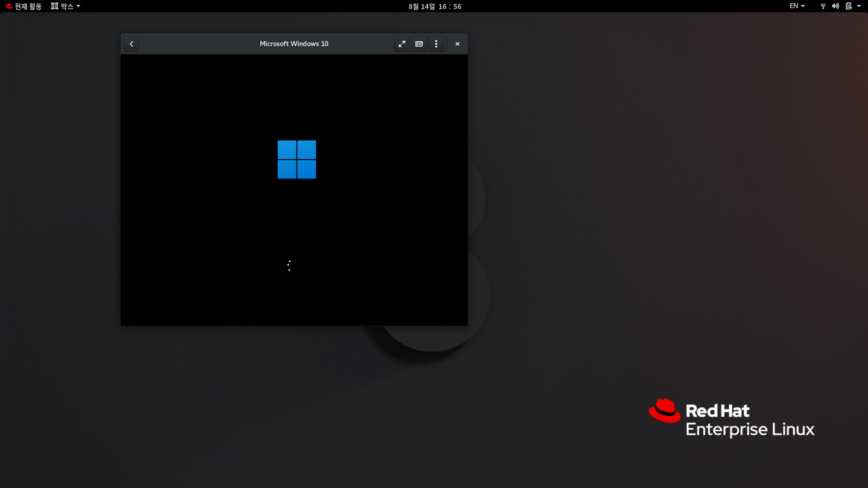The width and height of the screenshot is (868, 488).
Task: Switch the Windows 10 box to fullscreen
Action: tap(401, 44)
